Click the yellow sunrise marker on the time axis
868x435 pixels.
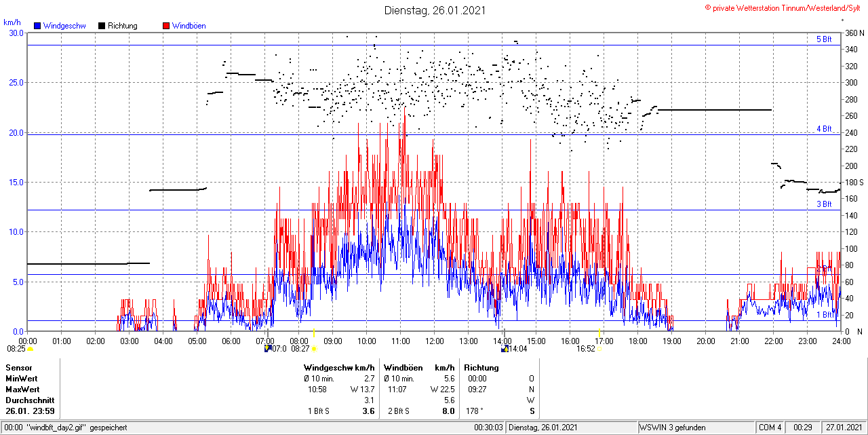tap(314, 332)
